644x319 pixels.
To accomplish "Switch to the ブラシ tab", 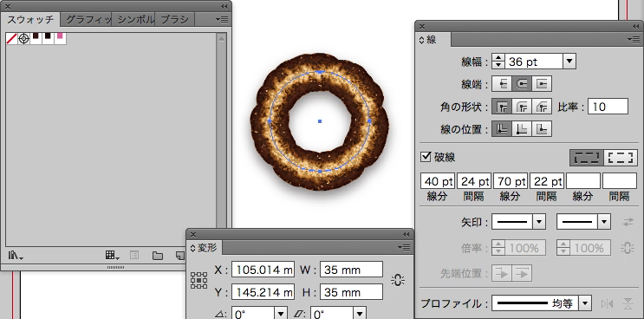I will pyautogui.click(x=174, y=19).
